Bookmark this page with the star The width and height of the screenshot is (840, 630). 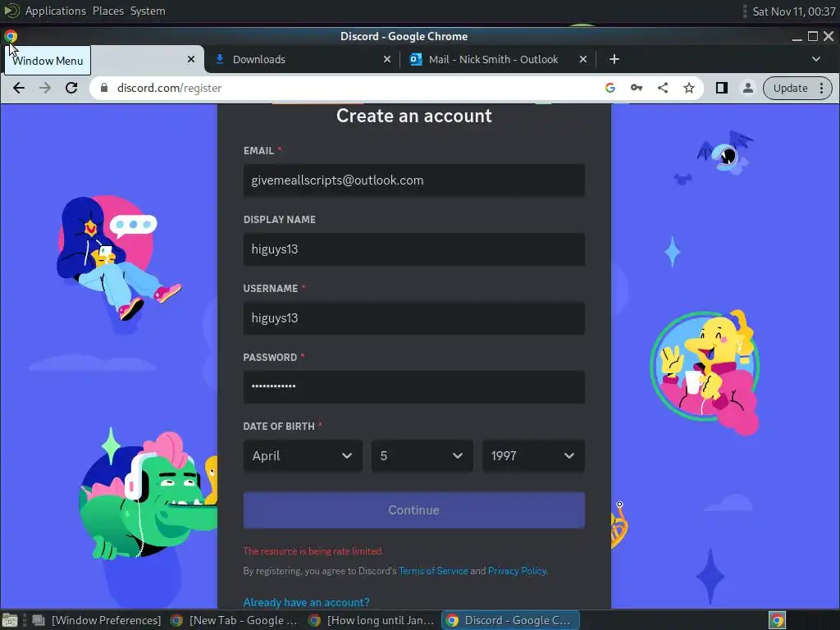(x=689, y=88)
